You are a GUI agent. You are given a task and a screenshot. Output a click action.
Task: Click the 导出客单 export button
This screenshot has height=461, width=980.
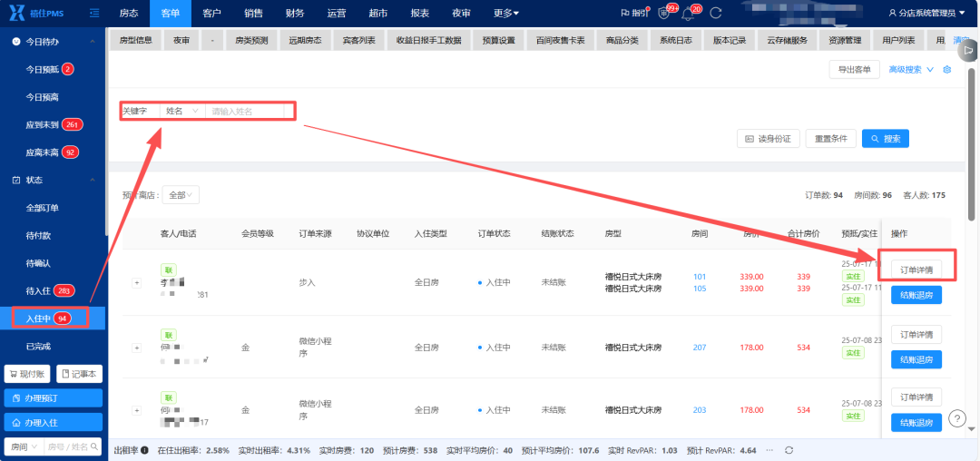click(x=855, y=69)
